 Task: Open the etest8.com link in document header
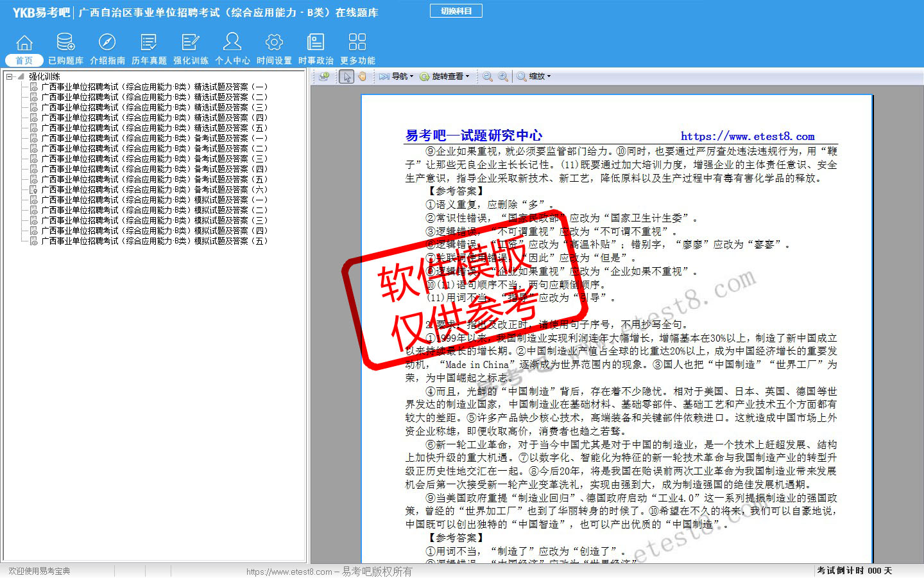click(748, 136)
